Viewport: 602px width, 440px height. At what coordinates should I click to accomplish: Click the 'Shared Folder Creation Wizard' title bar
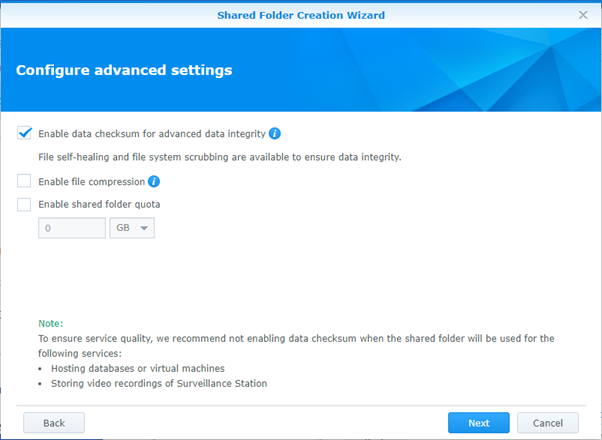tap(300, 15)
